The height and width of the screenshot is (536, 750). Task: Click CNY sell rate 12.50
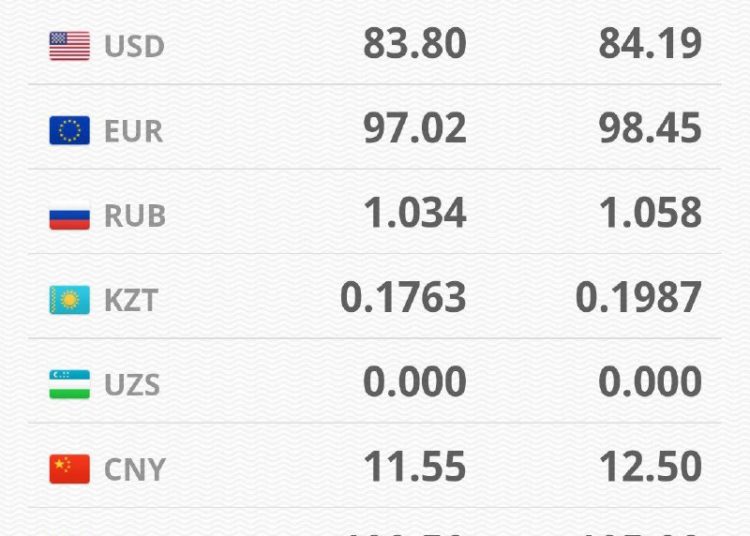[x=650, y=467]
